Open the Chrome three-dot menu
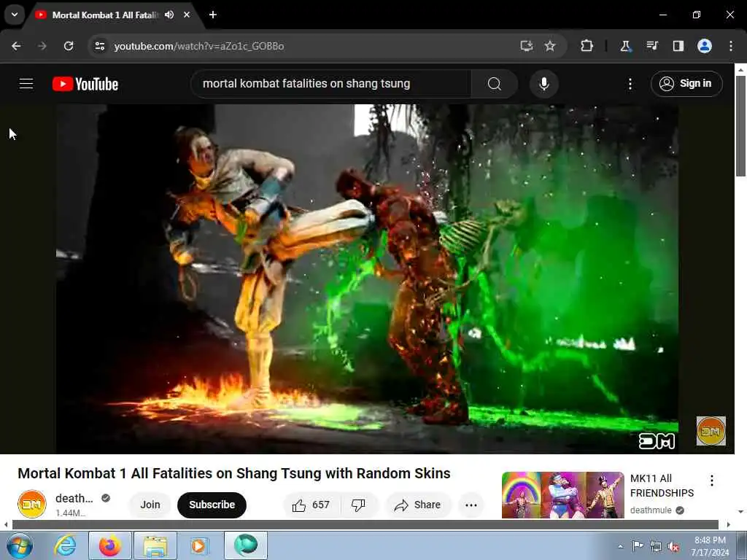The image size is (747, 560). 731,46
